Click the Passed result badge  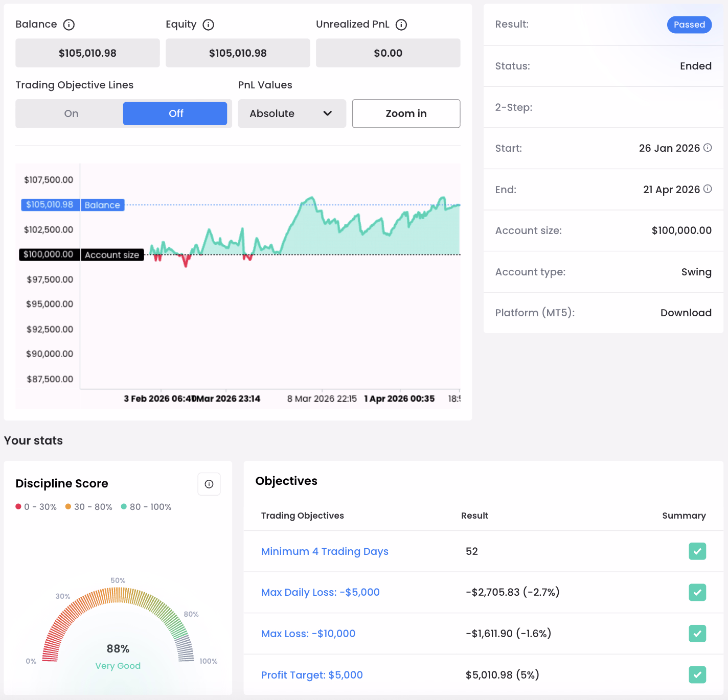coord(689,25)
